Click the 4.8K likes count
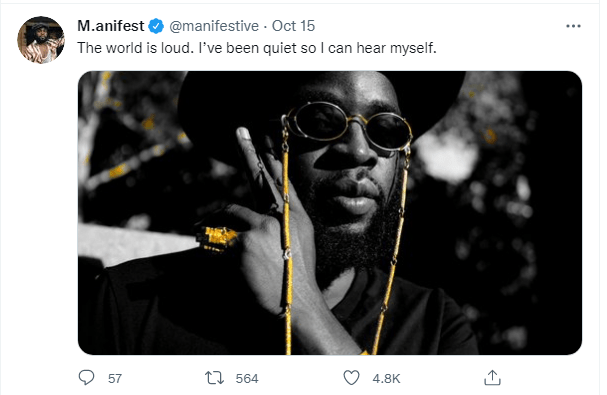607x395 pixels. click(x=386, y=378)
